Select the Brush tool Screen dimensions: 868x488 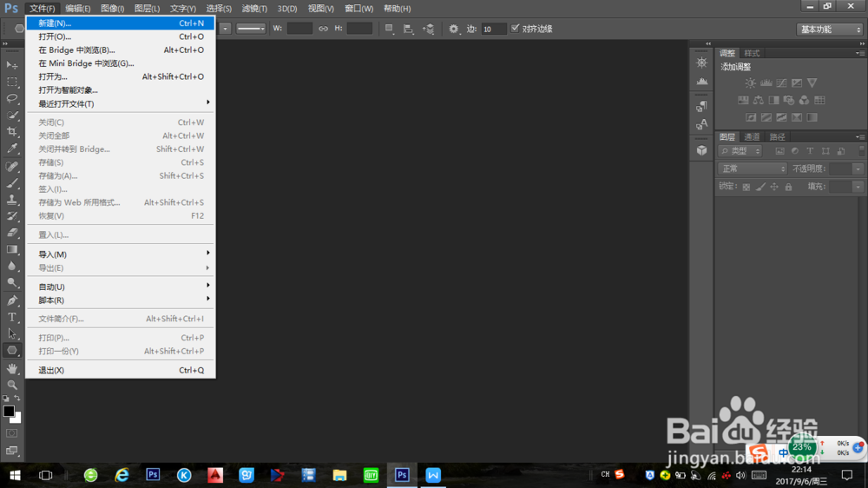11,183
